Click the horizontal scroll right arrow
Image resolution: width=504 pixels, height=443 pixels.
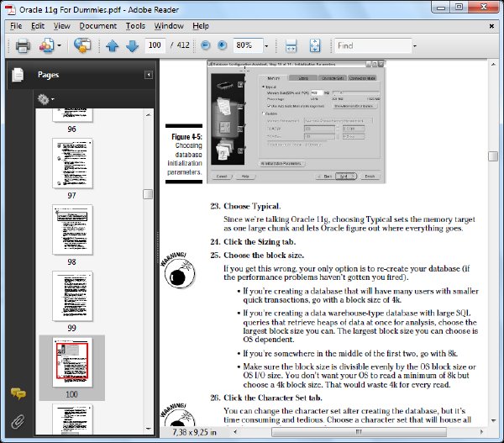click(481, 432)
